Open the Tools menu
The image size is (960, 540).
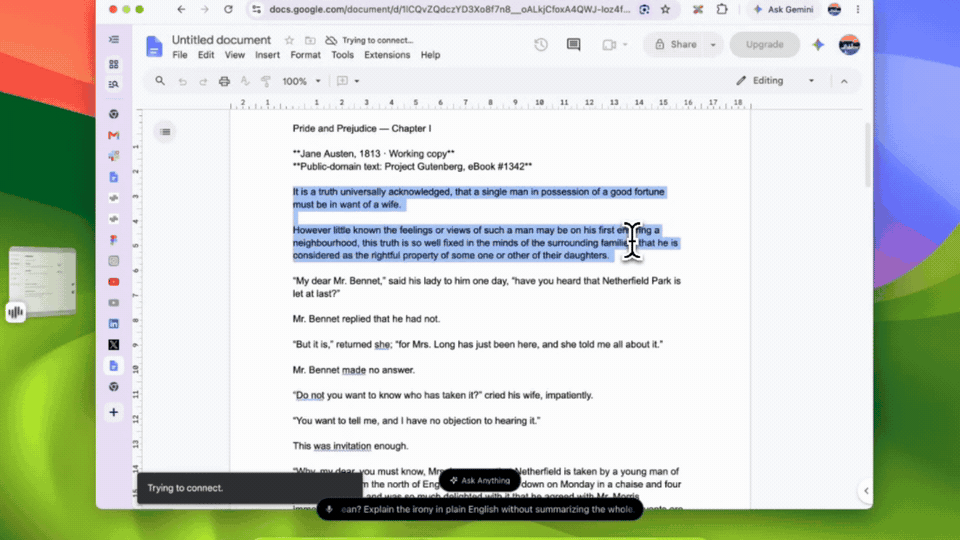click(x=342, y=55)
